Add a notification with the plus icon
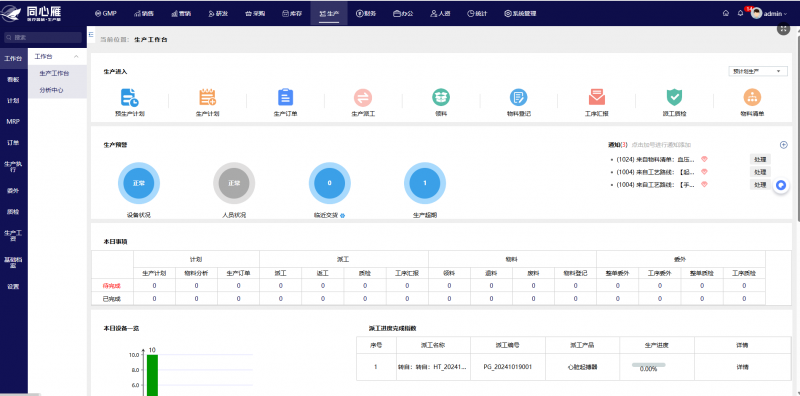Viewport: 800px width, 396px height. click(784, 145)
